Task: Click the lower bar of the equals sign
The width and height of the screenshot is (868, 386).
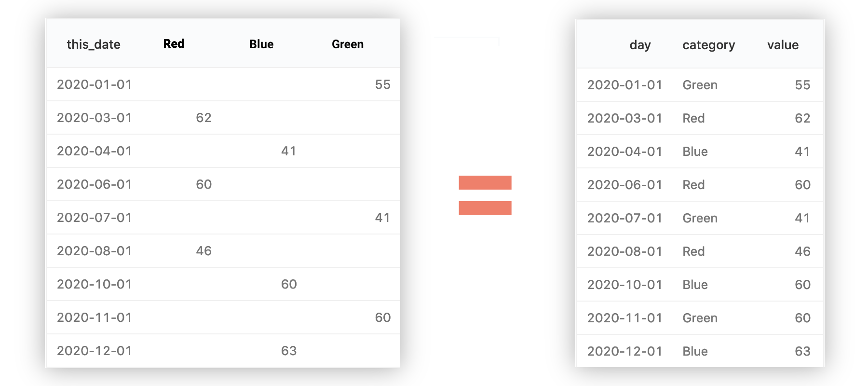Action: point(485,208)
